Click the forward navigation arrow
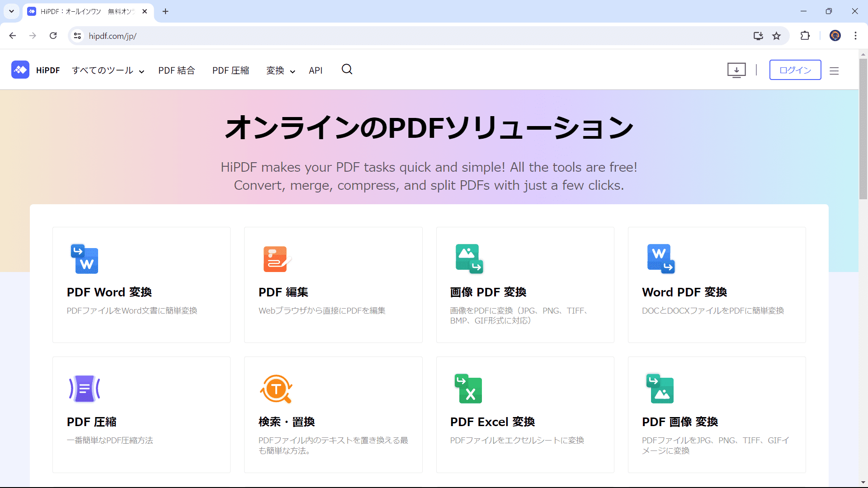The height and width of the screenshot is (488, 868). click(33, 36)
